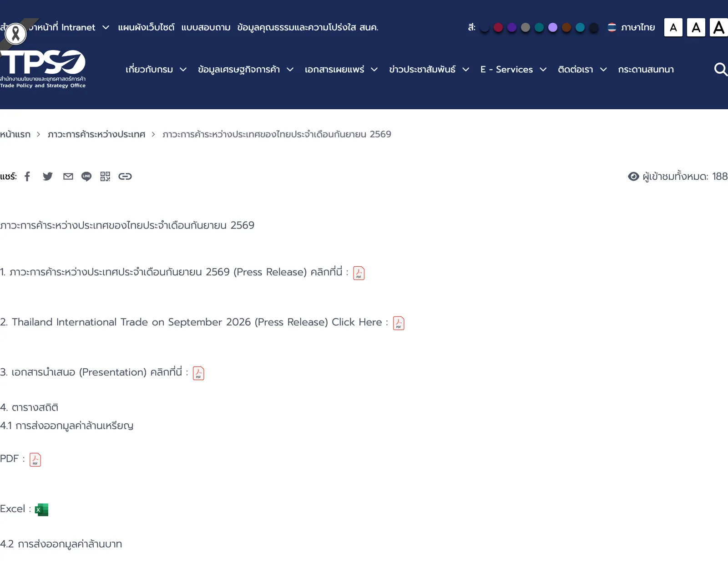728x569 pixels.
Task: Download section 4.1 Excel file icon
Action: point(41,510)
